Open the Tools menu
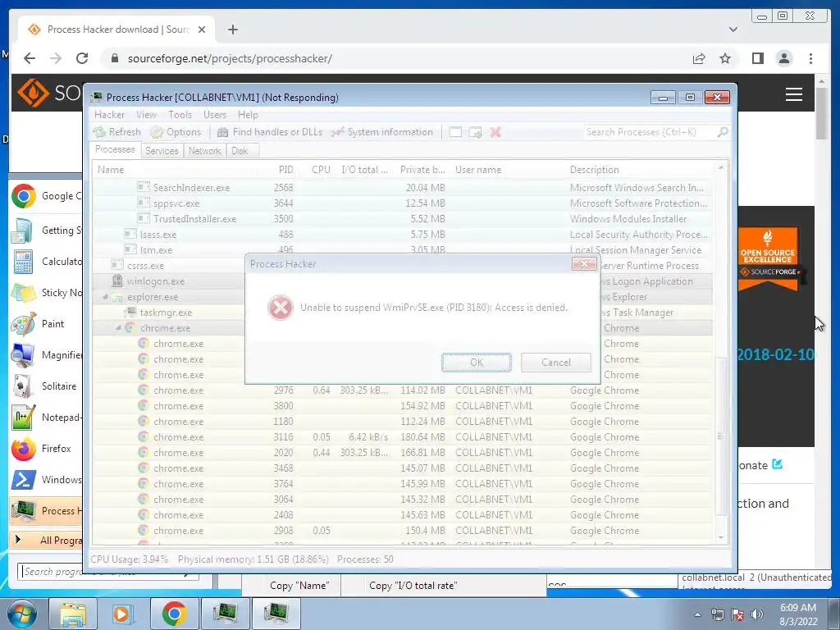Image resolution: width=840 pixels, height=630 pixels. point(180,115)
